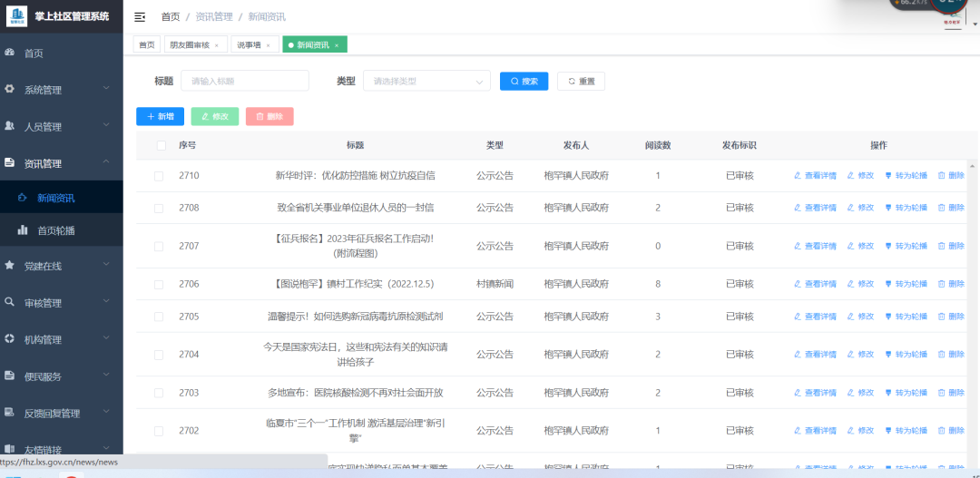Image resolution: width=980 pixels, height=478 pixels.
Task: Select the checkbox for row 2706
Action: pos(159,284)
